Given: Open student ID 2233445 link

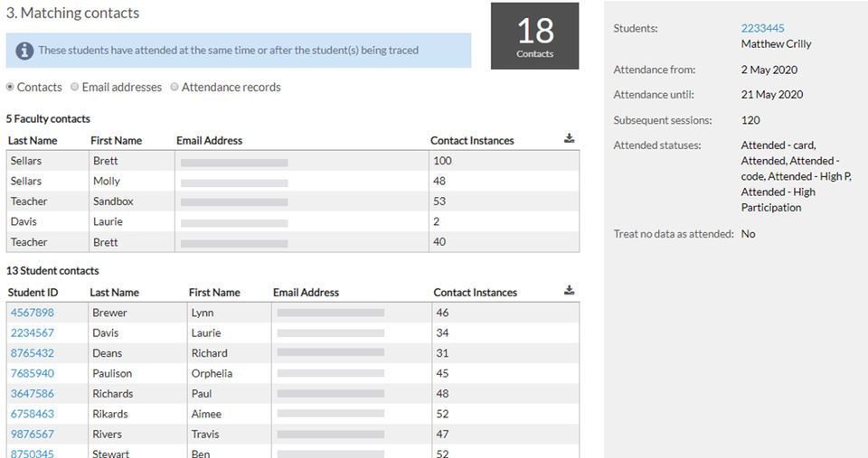Looking at the screenshot, I should [762, 28].
